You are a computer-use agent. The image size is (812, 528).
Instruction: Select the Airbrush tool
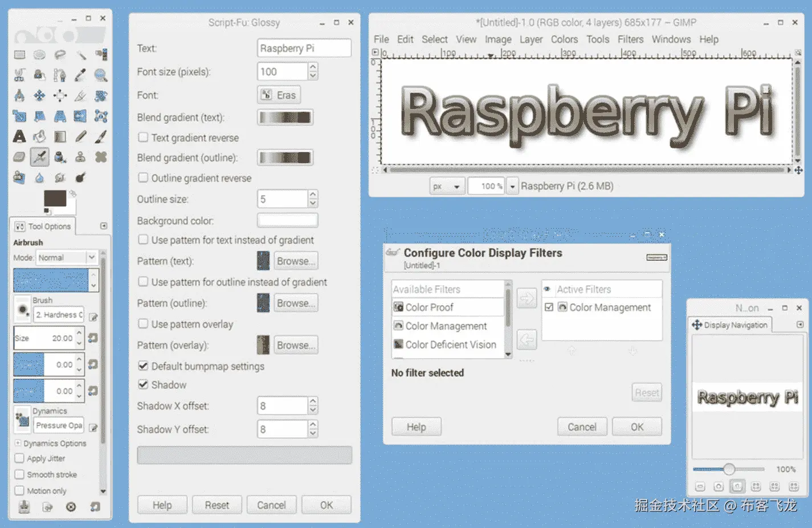pyautogui.click(x=39, y=157)
